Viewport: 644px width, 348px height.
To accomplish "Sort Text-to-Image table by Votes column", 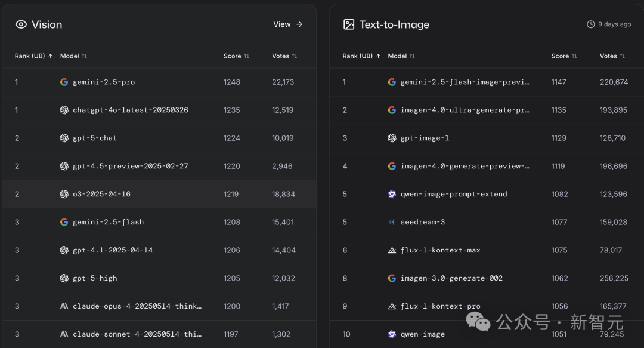I will coord(612,56).
